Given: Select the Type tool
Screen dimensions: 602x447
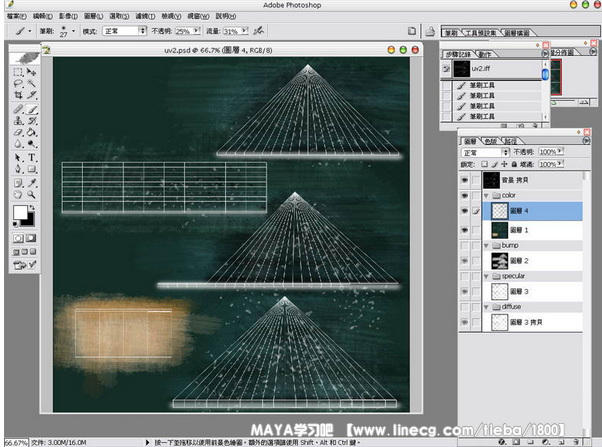Looking at the screenshot, I should point(32,157).
